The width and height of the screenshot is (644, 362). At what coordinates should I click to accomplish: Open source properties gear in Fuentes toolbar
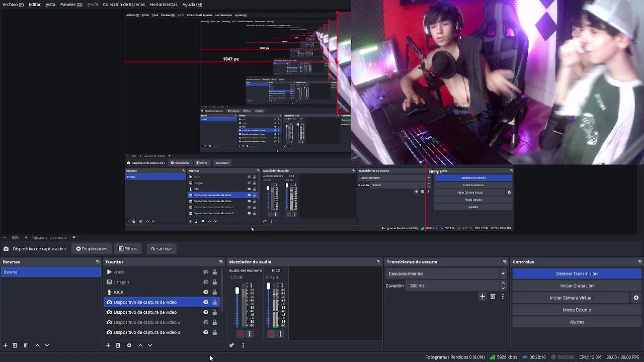[x=129, y=345]
